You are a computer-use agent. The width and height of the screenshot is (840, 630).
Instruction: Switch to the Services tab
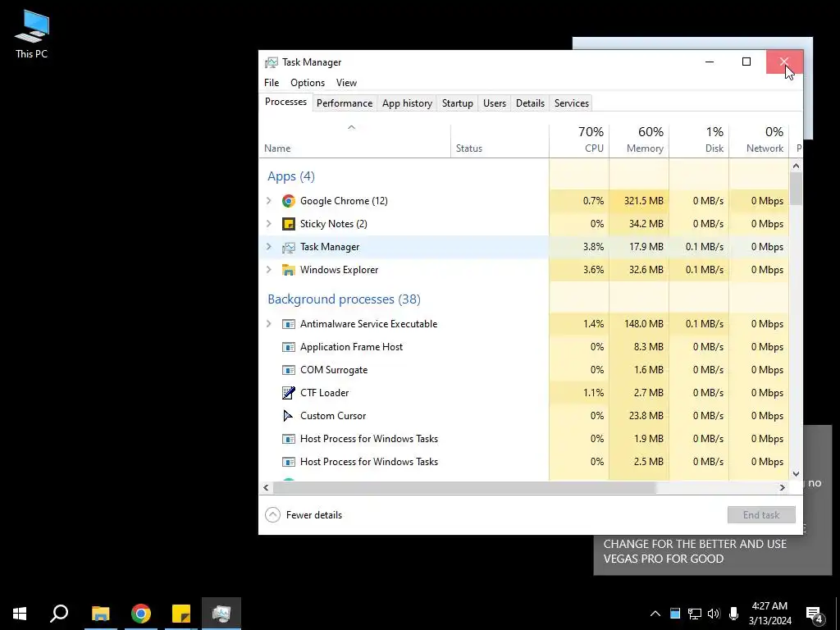click(x=572, y=103)
